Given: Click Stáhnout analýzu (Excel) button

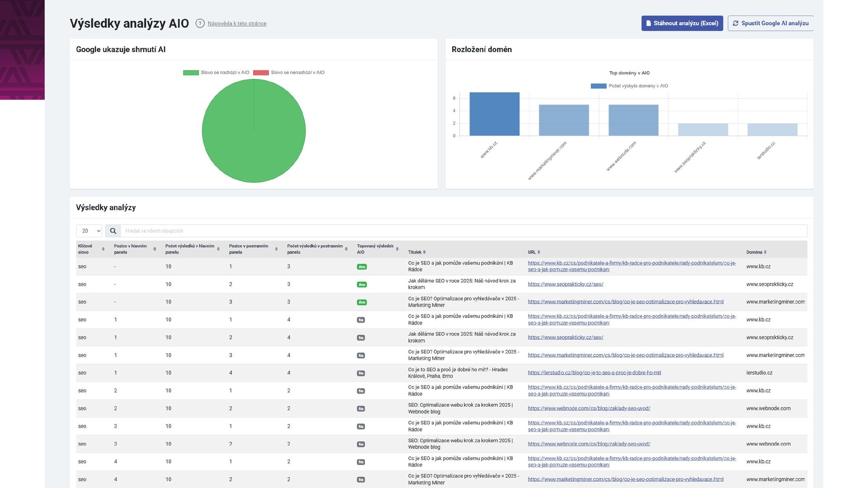Looking at the screenshot, I should [x=682, y=23].
